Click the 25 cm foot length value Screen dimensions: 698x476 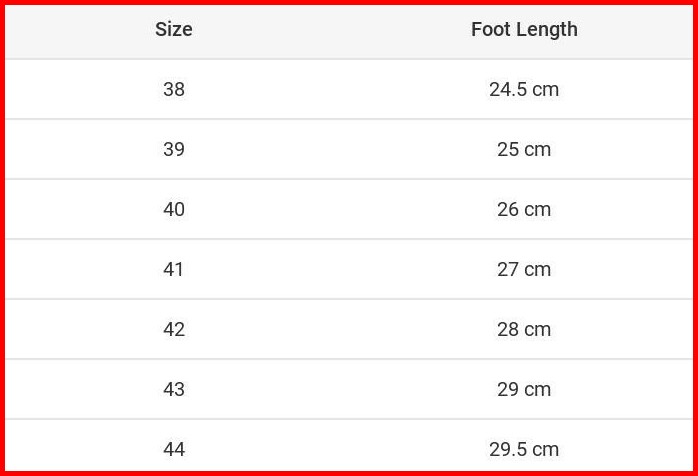[524, 149]
